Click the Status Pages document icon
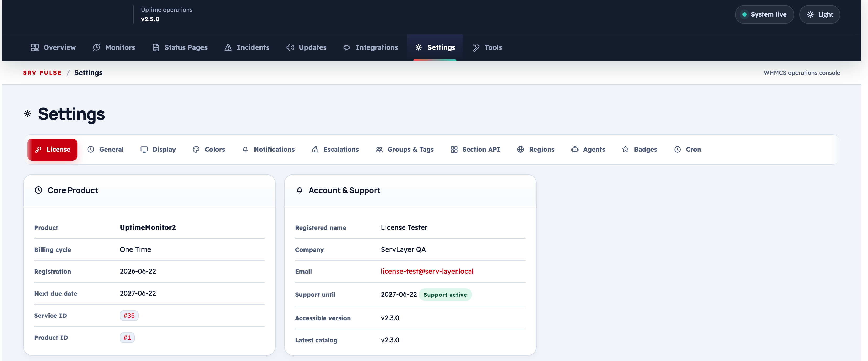The width and height of the screenshot is (868, 361). [156, 47]
